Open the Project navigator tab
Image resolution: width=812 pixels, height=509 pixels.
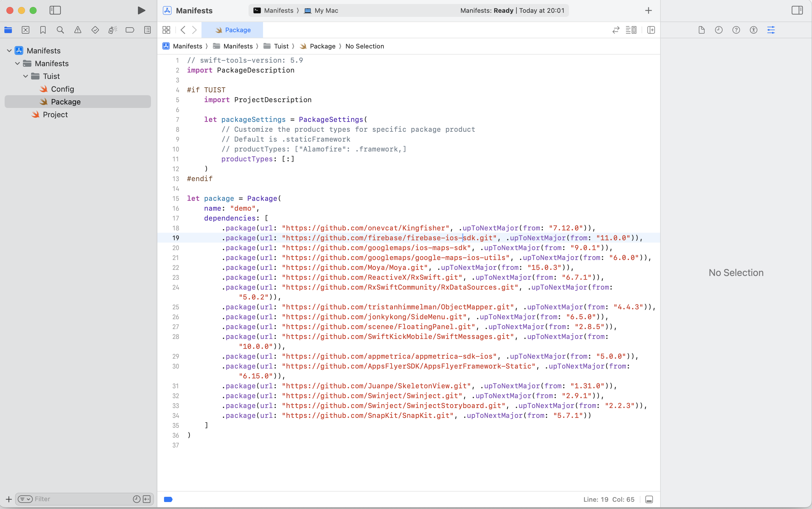pyautogui.click(x=8, y=30)
